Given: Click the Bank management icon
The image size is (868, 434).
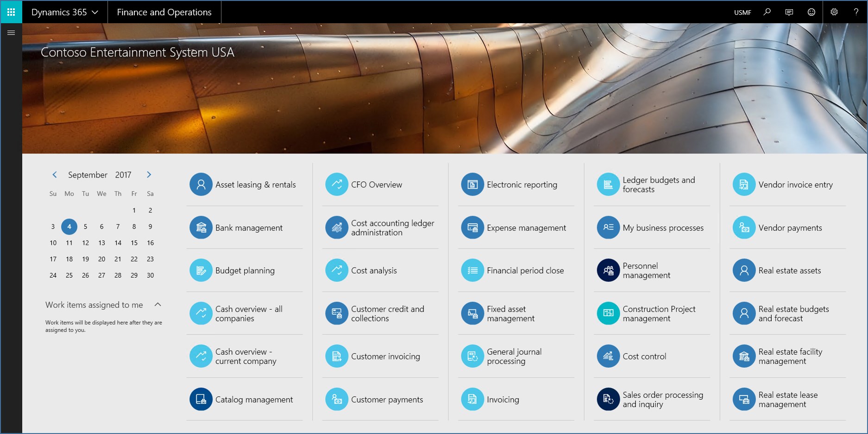Looking at the screenshot, I should 201,228.
